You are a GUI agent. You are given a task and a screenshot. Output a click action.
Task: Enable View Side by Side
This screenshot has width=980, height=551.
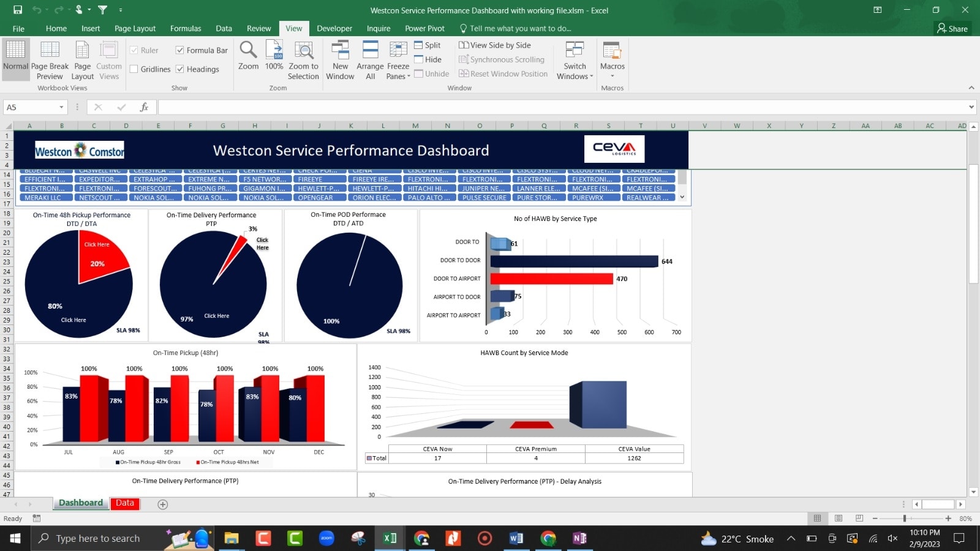tap(495, 45)
